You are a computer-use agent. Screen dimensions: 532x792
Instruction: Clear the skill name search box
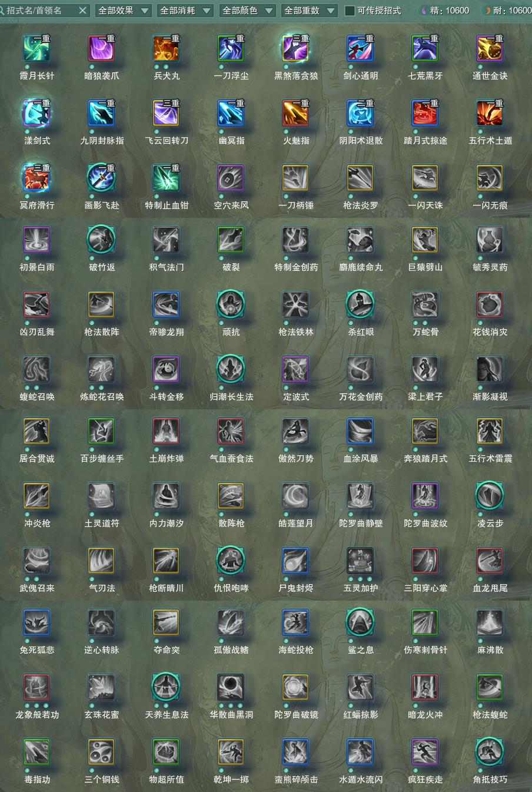tap(83, 11)
